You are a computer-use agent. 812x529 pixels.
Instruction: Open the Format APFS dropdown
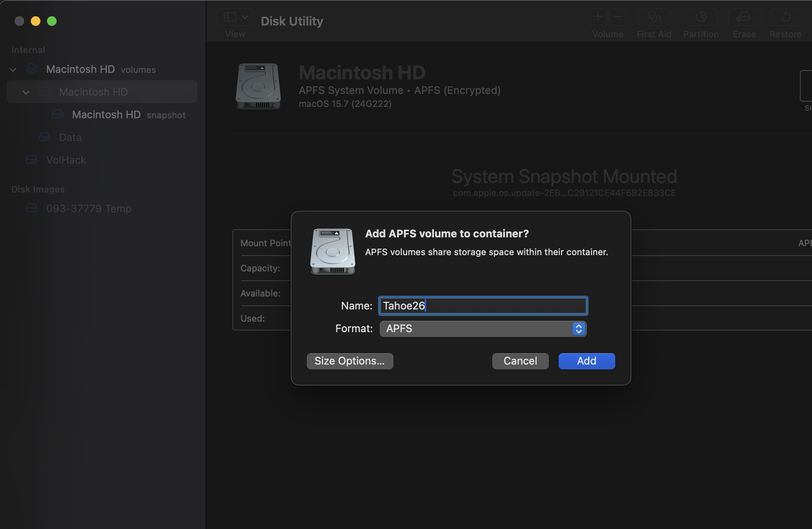point(483,328)
